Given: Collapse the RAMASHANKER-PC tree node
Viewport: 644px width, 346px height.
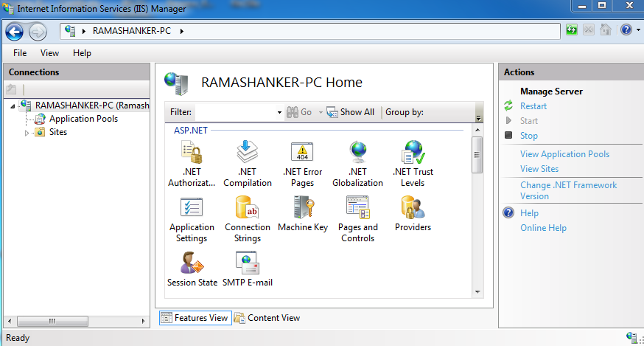Looking at the screenshot, I should pyautogui.click(x=13, y=106).
